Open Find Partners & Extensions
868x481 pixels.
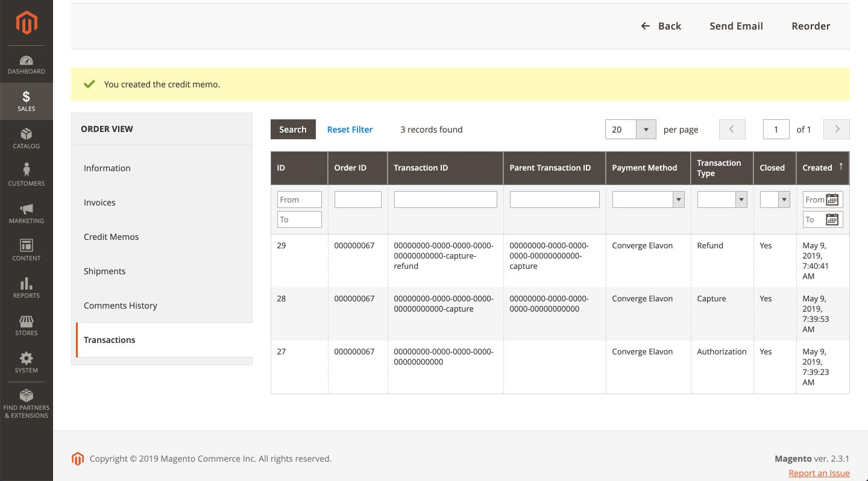[27, 404]
